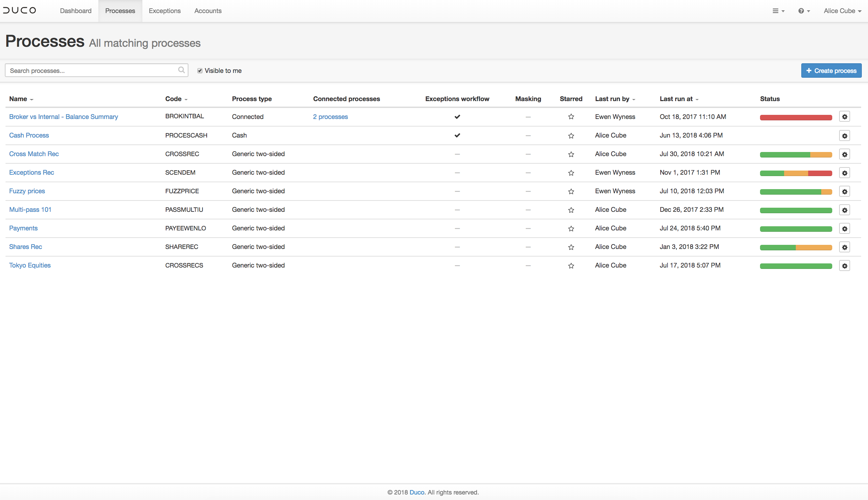Screen dimensions: 868x500
Task: Open settings gear for Cash Process row
Action: pos(845,135)
